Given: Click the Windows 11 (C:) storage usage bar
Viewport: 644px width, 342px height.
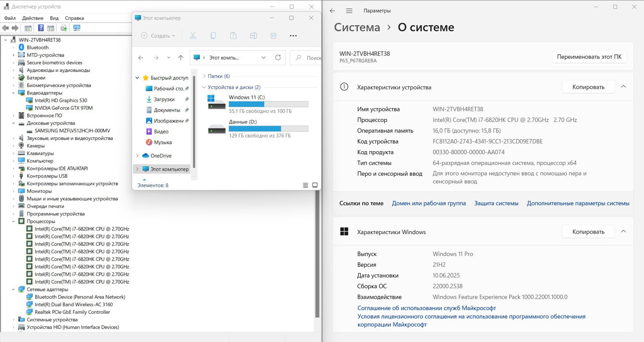Looking at the screenshot, I should pyautogui.click(x=268, y=104).
